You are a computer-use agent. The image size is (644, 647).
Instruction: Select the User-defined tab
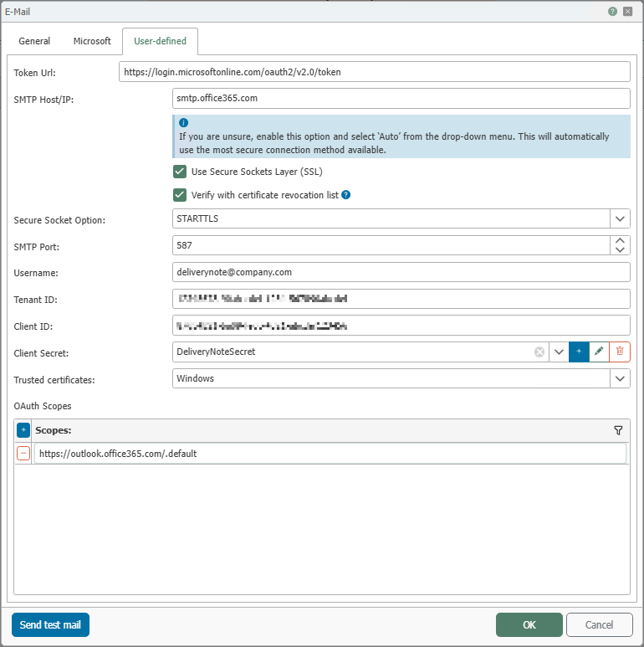pos(160,41)
